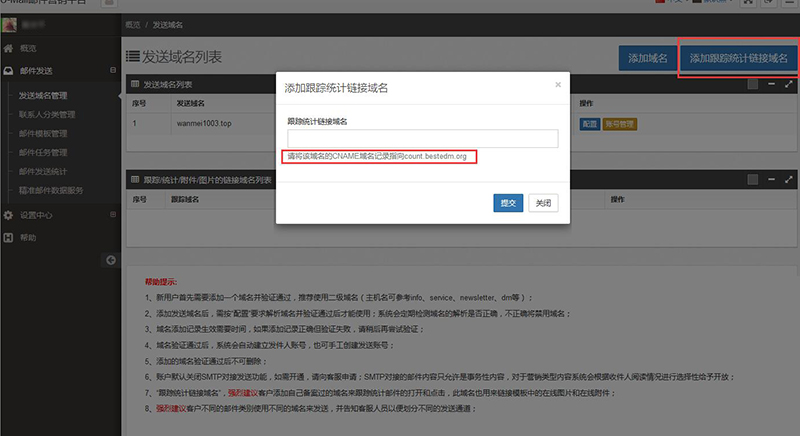Collapse the sidebar with the left-arrow icon

pos(111,260)
